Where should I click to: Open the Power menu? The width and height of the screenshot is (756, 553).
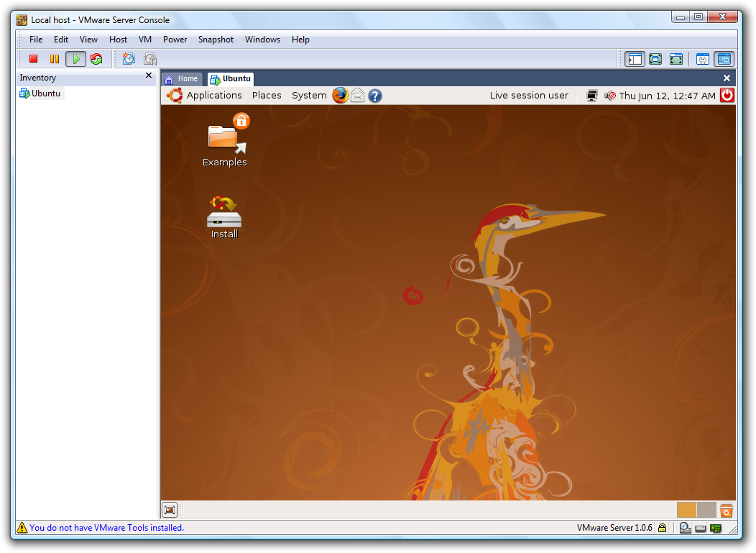[175, 40]
